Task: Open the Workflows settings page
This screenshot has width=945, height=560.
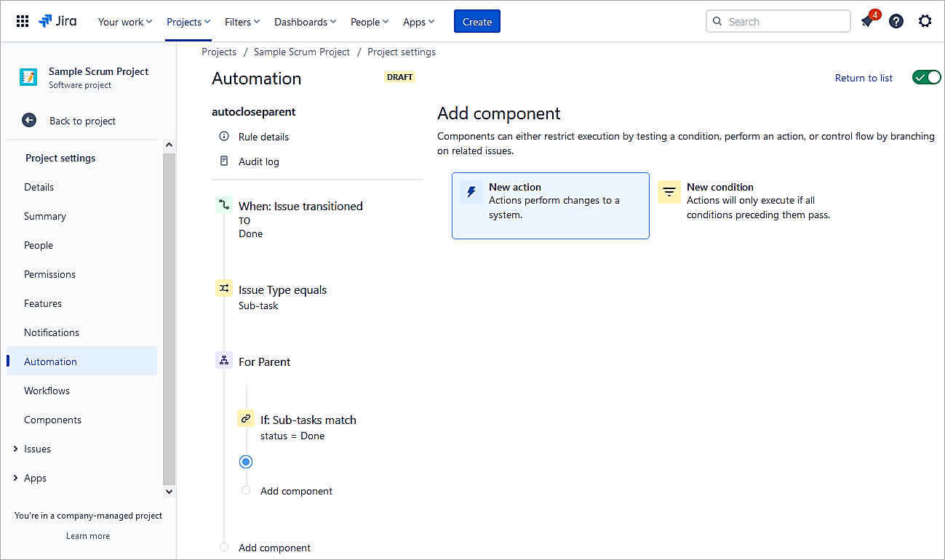Action: (x=47, y=391)
